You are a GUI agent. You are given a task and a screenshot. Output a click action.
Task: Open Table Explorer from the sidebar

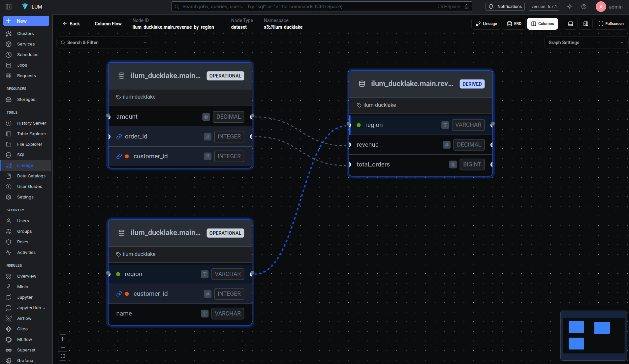(x=31, y=134)
